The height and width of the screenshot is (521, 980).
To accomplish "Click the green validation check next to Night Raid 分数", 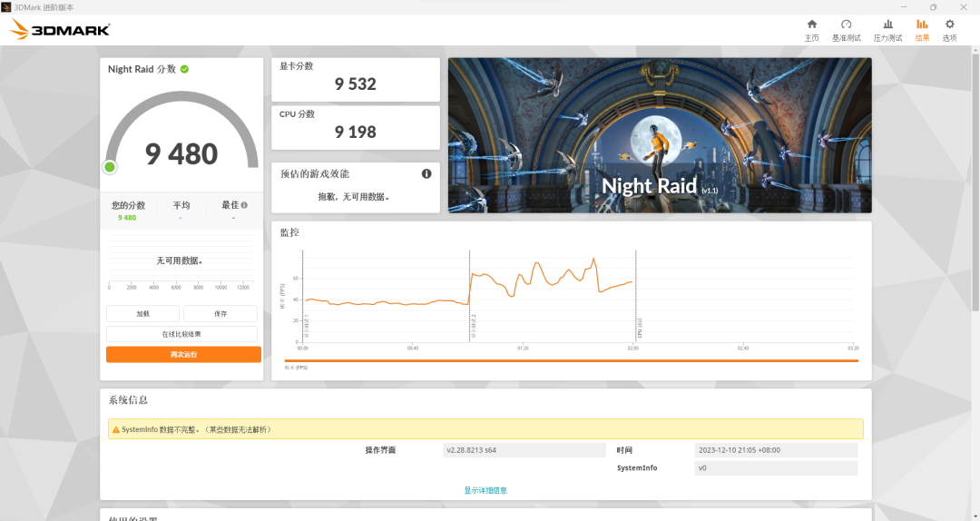I will (184, 69).
